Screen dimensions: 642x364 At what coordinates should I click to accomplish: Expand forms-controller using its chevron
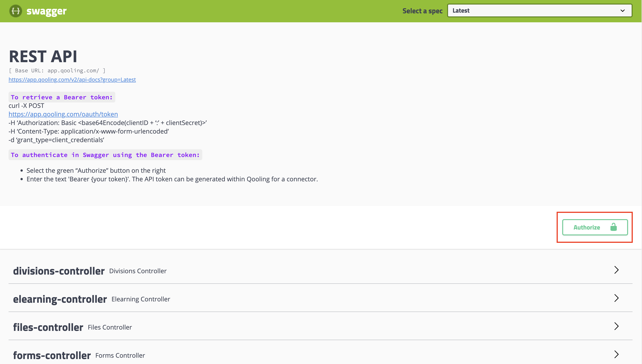tap(616, 355)
